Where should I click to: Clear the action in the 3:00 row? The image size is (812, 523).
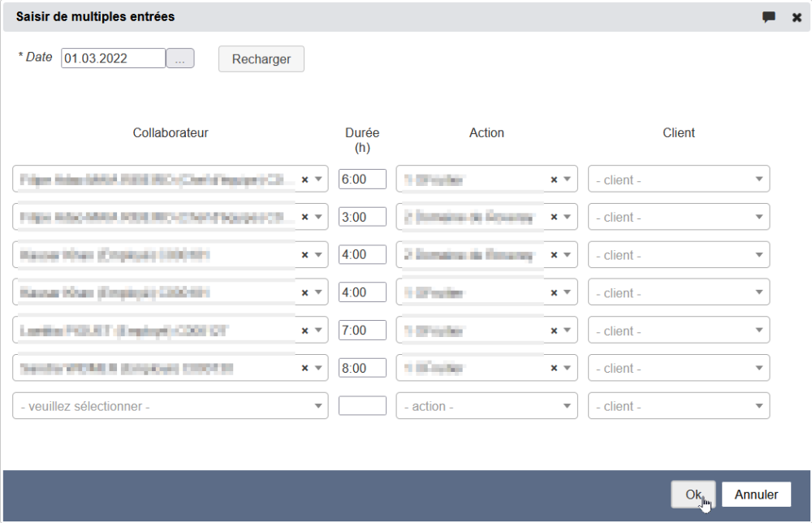pos(554,217)
